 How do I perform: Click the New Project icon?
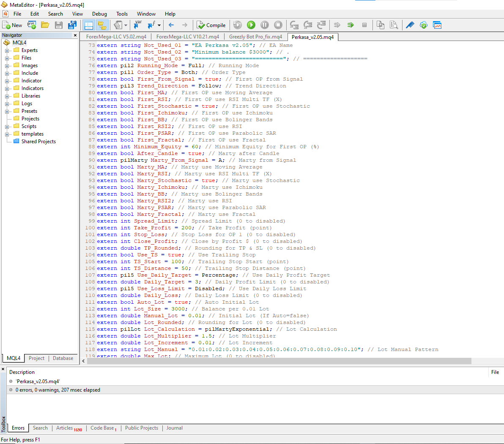[31, 25]
